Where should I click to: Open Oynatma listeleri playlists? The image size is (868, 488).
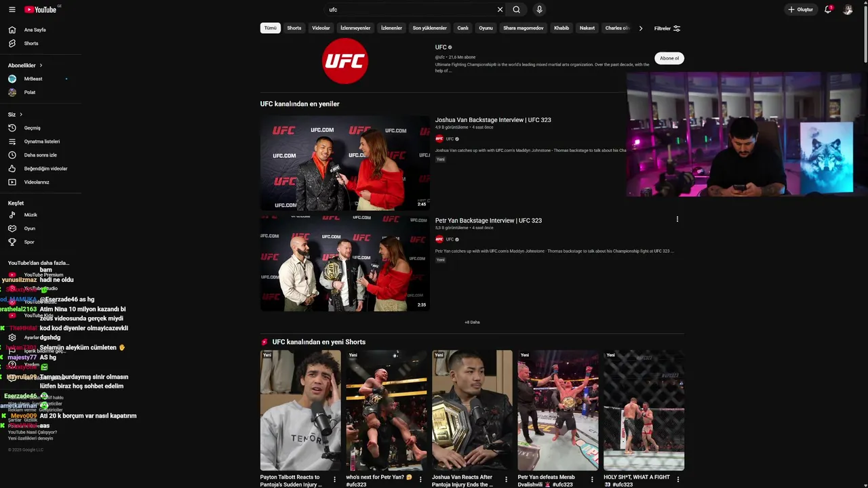click(x=41, y=141)
